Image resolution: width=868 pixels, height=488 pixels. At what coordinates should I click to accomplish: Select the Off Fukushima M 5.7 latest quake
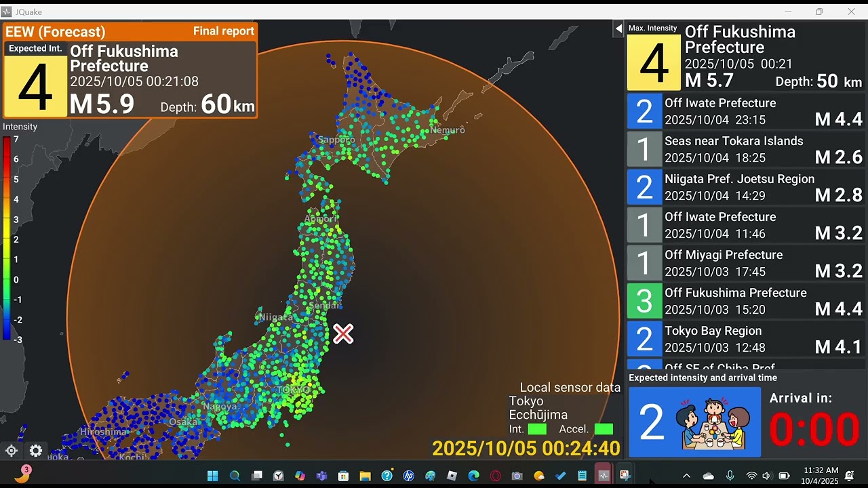(x=745, y=57)
